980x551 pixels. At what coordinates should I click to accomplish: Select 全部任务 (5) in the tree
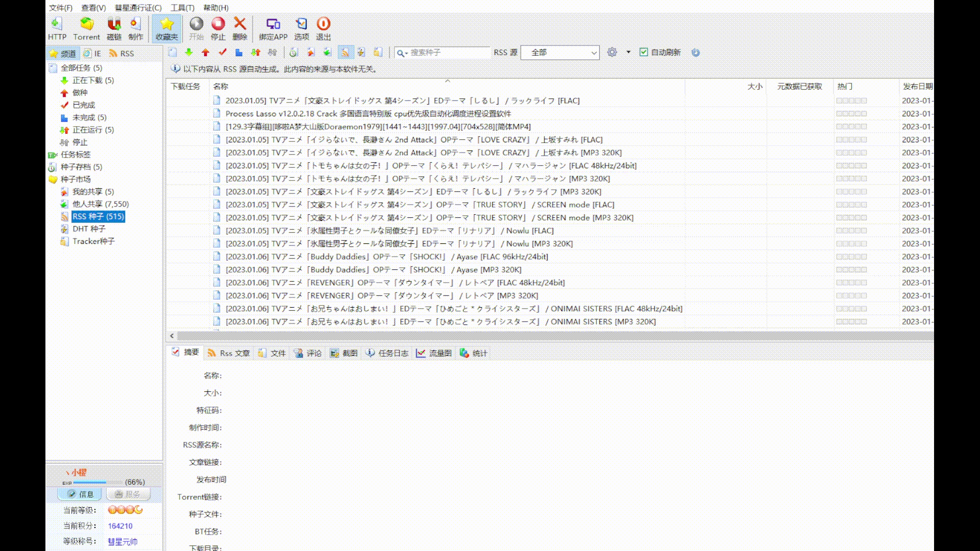click(x=81, y=68)
